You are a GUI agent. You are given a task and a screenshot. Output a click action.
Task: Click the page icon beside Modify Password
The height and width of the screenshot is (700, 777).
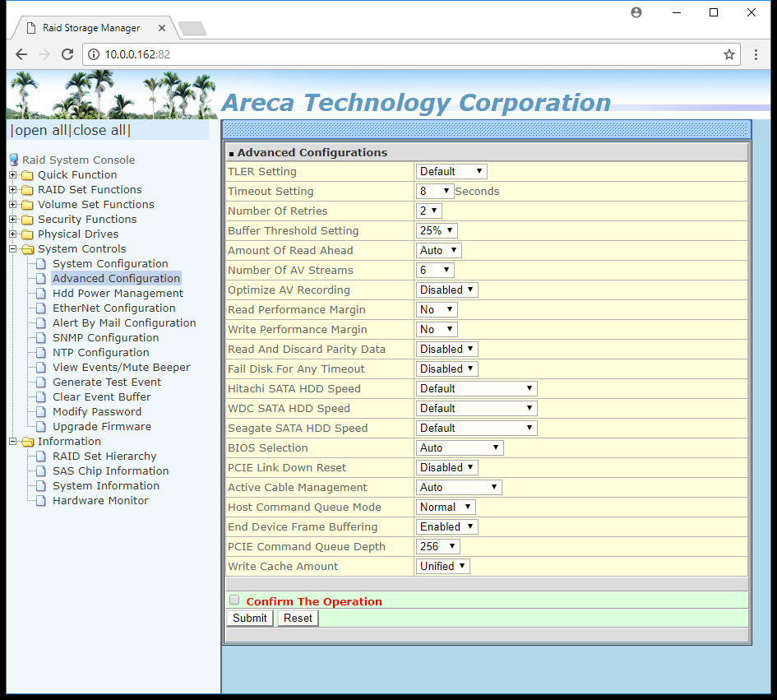42,412
